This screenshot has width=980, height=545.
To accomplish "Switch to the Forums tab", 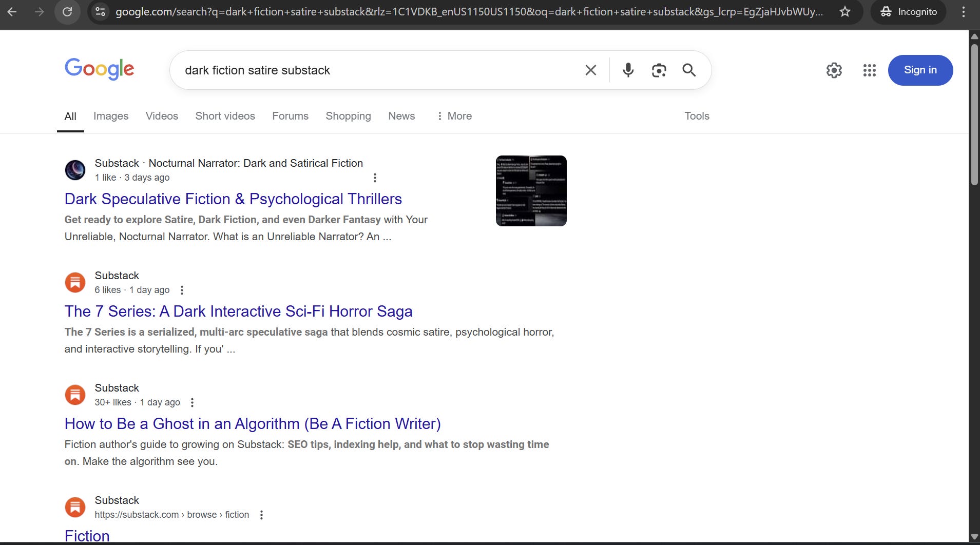I will coord(290,116).
